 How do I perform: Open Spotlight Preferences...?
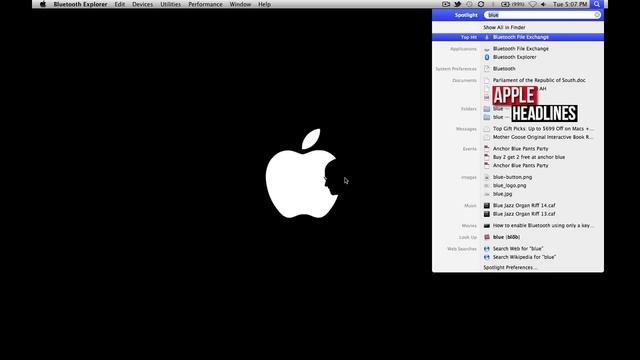[x=510, y=268]
